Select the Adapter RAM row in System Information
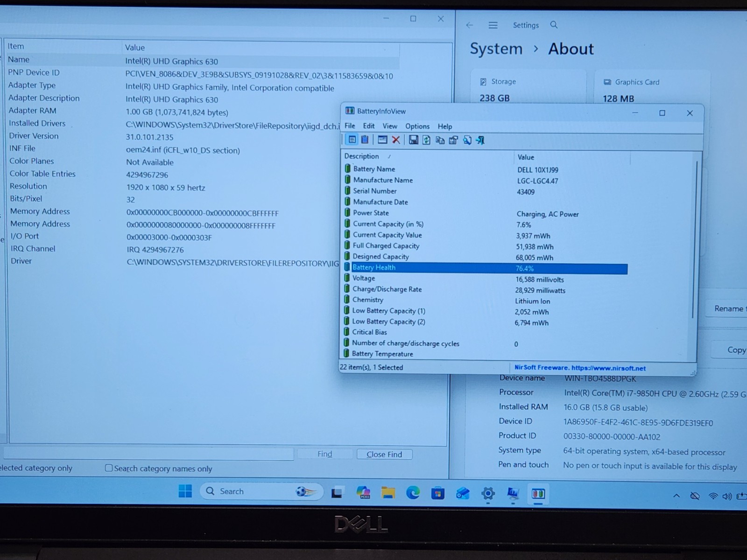Image resolution: width=747 pixels, height=560 pixels. 204,111
